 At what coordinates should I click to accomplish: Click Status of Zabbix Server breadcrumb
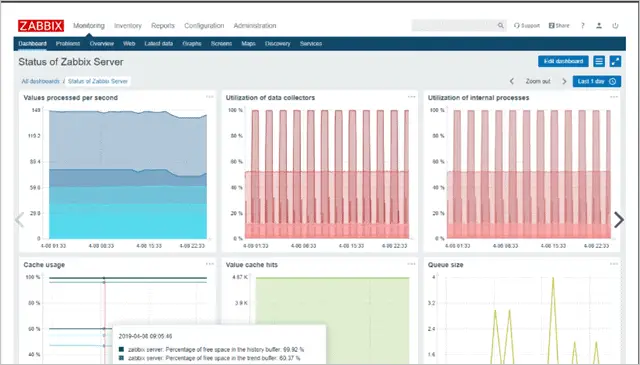(98, 81)
